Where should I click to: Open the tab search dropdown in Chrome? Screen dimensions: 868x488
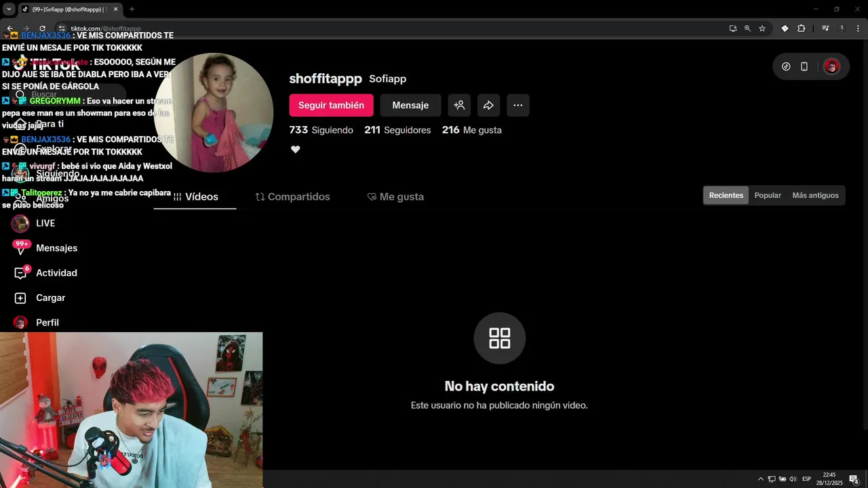[x=9, y=9]
